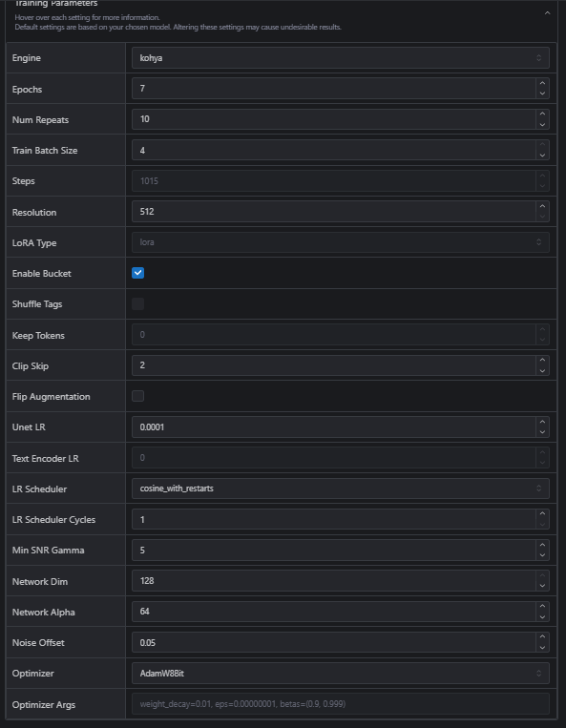Open the LR Scheduler dropdown

tap(341, 489)
